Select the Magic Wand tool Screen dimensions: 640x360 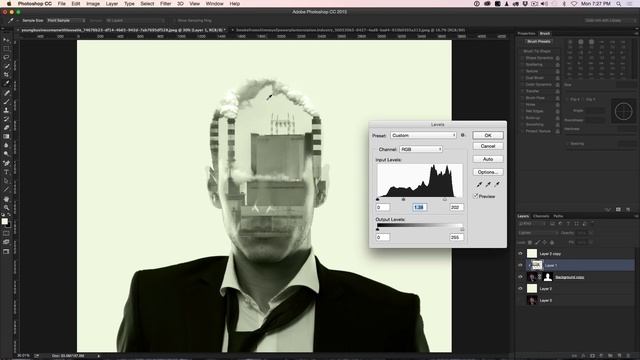6,66
